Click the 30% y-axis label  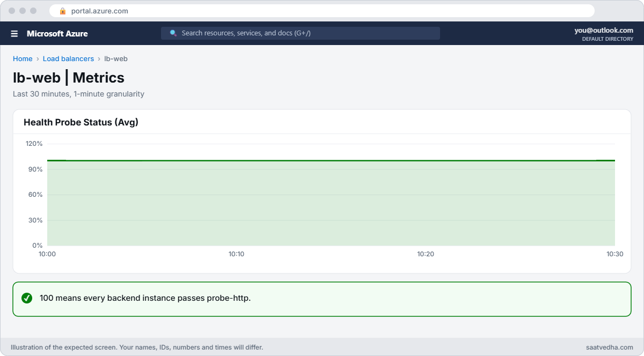pyautogui.click(x=35, y=220)
